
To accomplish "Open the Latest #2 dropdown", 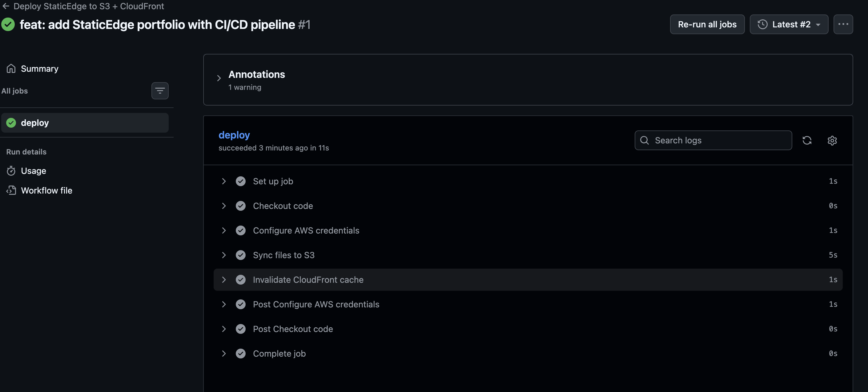I will coord(789,24).
